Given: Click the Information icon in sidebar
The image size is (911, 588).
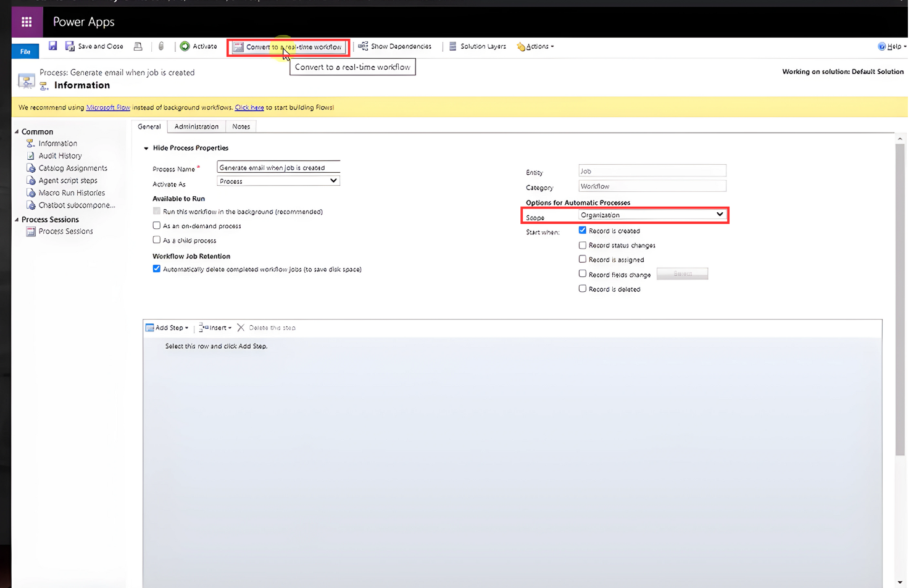Looking at the screenshot, I should [31, 143].
